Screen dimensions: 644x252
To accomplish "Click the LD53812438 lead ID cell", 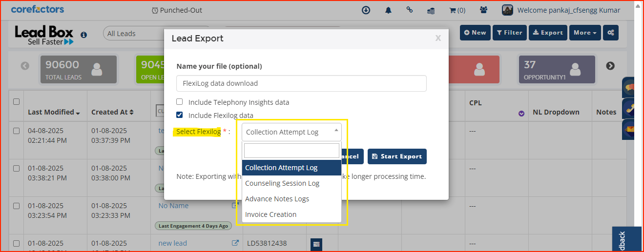I will pos(267,243).
